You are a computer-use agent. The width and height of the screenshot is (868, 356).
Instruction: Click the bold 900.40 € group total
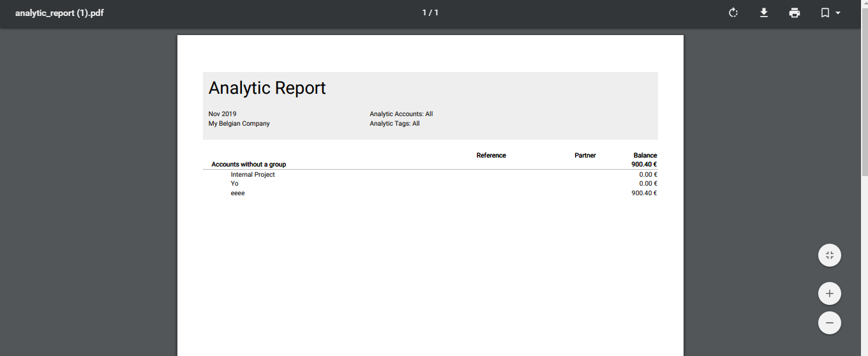[x=645, y=165]
